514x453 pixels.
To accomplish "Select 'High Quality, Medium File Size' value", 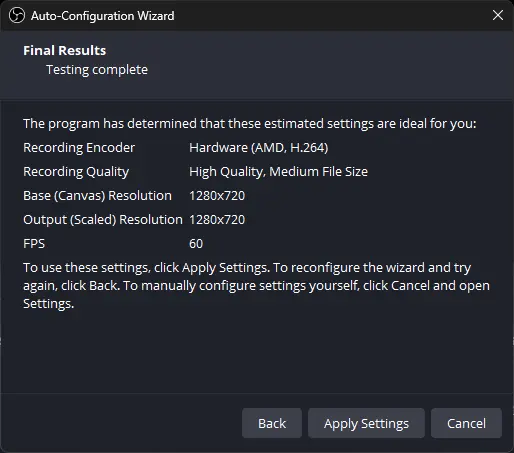I will 278,172.
